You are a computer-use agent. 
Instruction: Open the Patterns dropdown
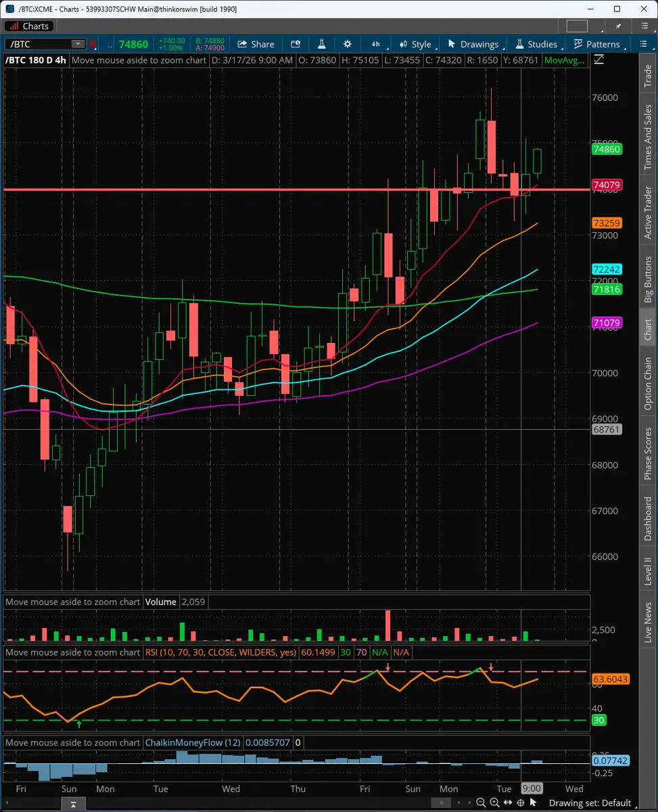[596, 44]
